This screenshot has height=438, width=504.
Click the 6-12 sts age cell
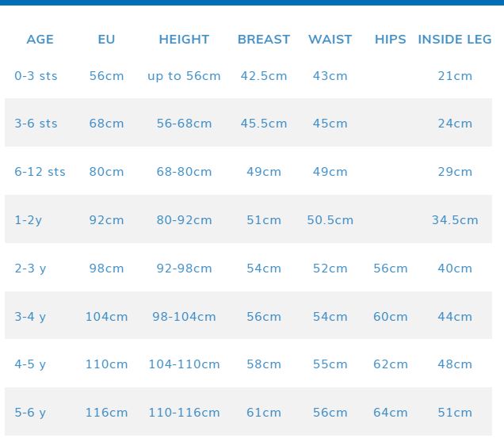[40, 172]
